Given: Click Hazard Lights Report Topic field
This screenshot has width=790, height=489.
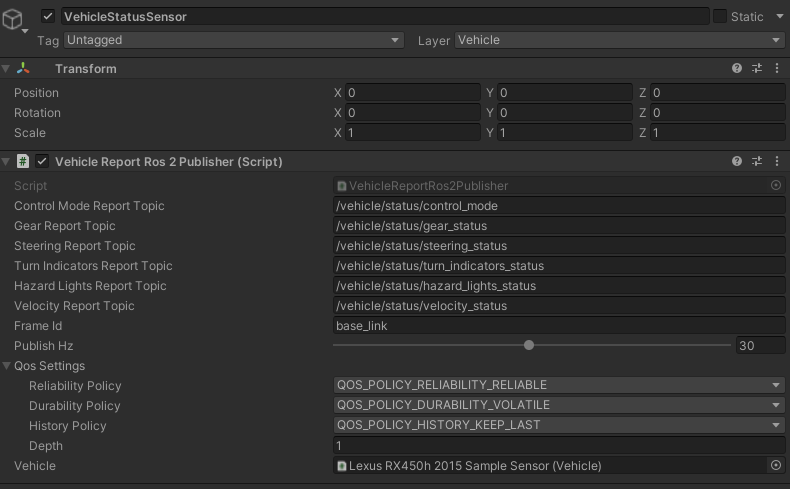Looking at the screenshot, I should [x=559, y=286].
